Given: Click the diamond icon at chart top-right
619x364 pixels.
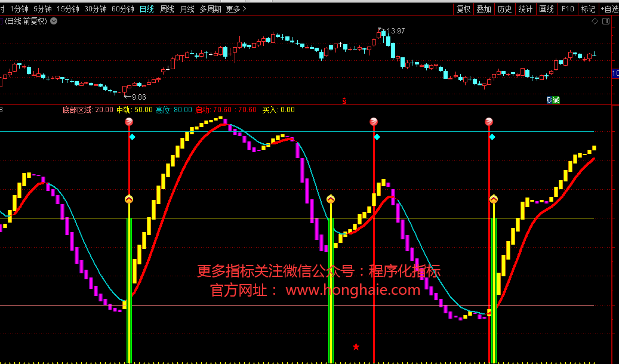Looking at the screenshot, I should (595, 21).
